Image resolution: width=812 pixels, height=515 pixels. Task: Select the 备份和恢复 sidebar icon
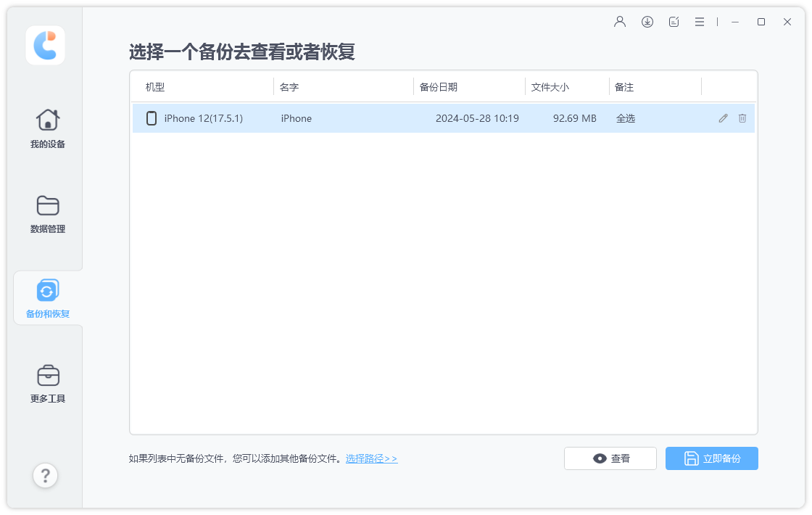(46, 297)
